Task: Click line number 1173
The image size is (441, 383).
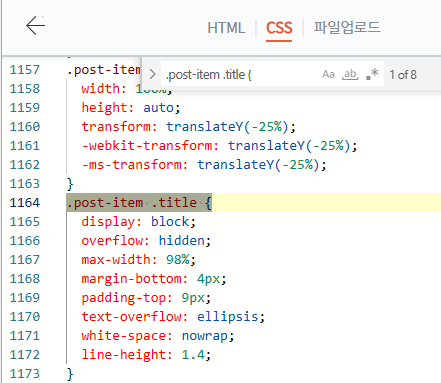Action: [25, 374]
